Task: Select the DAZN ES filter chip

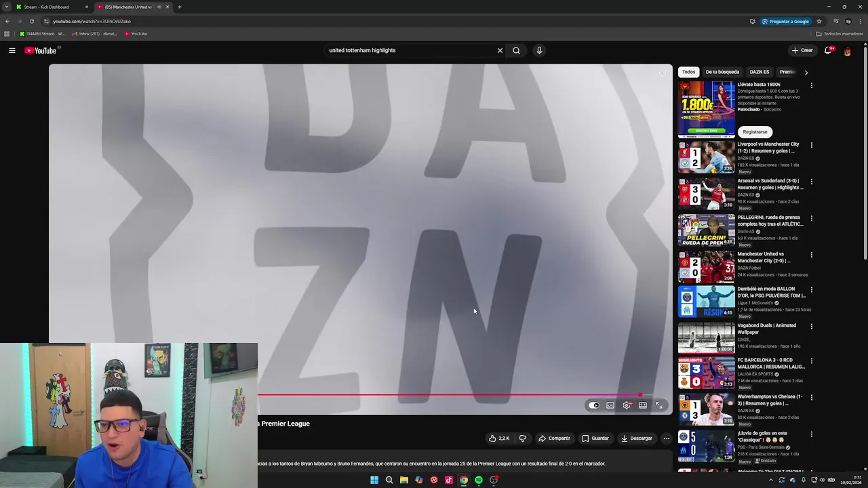Action: pos(759,72)
